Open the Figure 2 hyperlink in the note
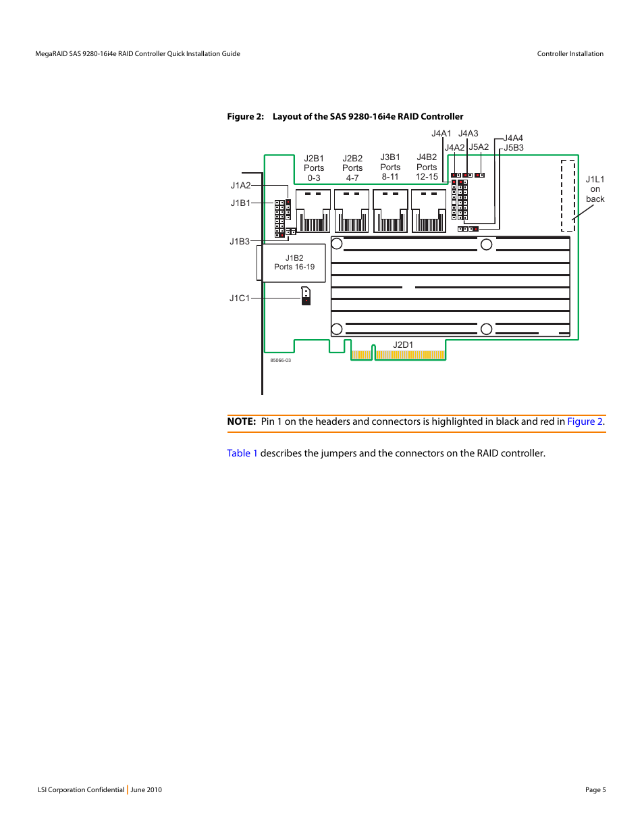Viewport: 644px width, 834px height. click(586, 421)
